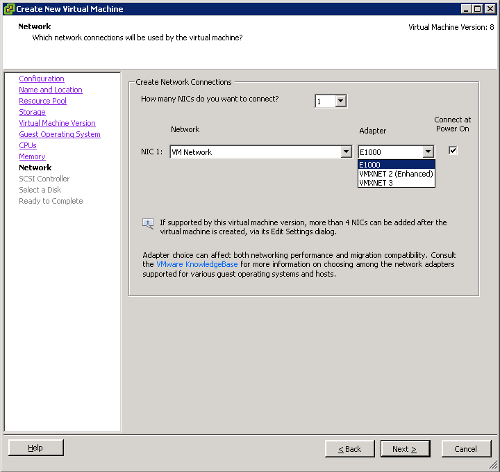
Task: Open the VMware KnowledgeBase link
Action: (x=197, y=264)
